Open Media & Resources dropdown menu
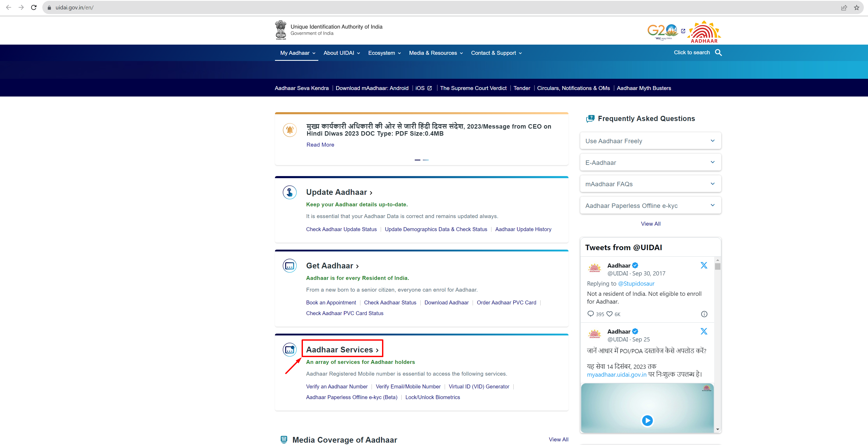 coord(436,53)
